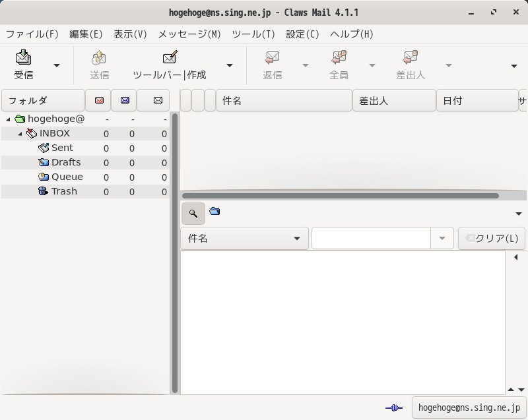Click the 差出人 (reply to sender) toolbar icon

click(x=410, y=57)
